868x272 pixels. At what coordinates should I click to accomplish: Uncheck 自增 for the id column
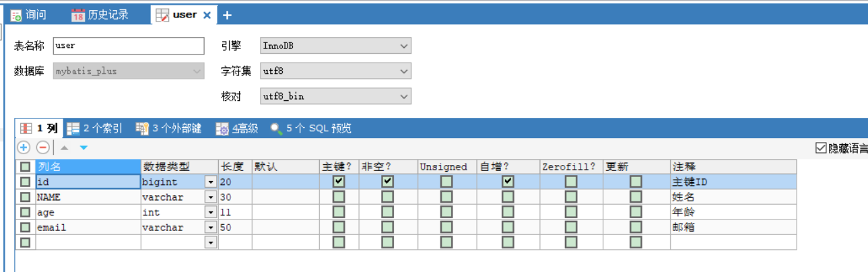508,182
